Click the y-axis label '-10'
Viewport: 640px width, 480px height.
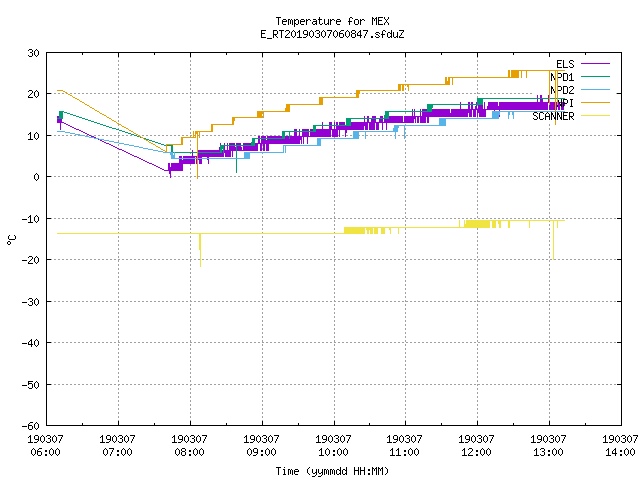point(30,219)
